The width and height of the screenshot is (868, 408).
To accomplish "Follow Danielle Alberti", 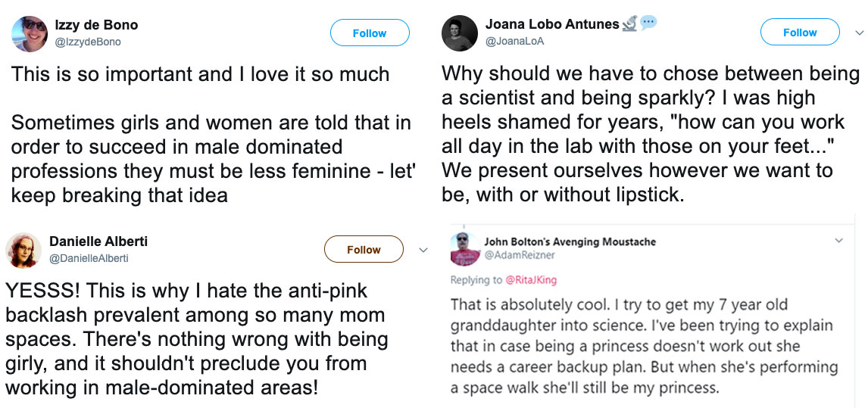I will click(x=364, y=250).
